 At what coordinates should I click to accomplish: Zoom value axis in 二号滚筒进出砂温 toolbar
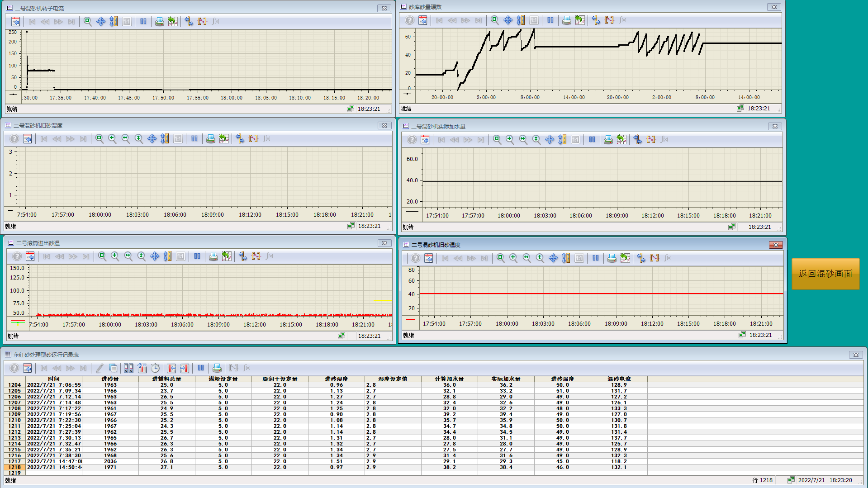tap(142, 256)
